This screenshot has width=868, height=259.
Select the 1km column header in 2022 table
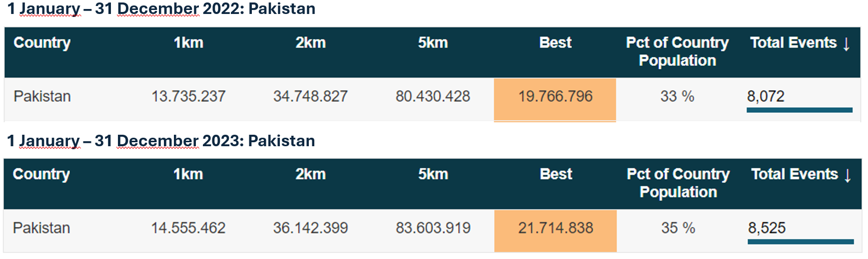[188, 43]
